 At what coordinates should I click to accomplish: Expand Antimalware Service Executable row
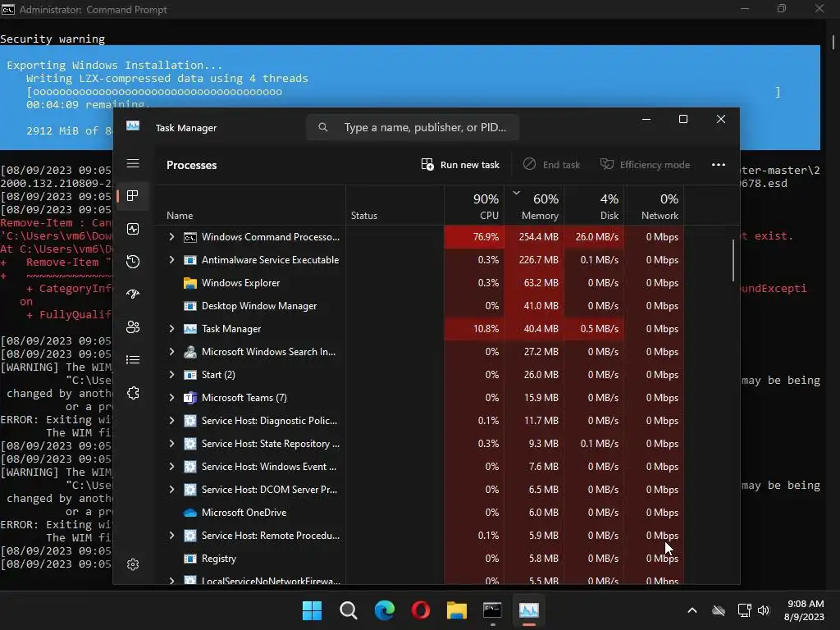171,260
